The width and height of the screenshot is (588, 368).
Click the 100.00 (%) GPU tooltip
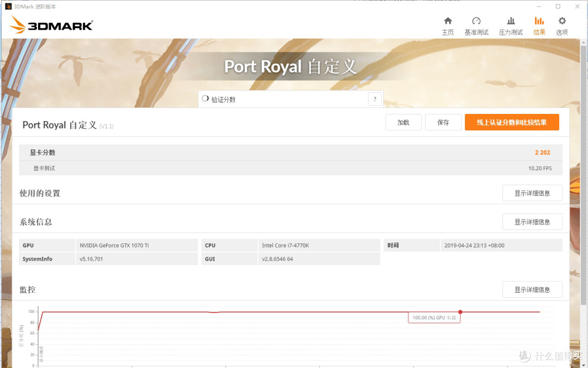(x=434, y=318)
